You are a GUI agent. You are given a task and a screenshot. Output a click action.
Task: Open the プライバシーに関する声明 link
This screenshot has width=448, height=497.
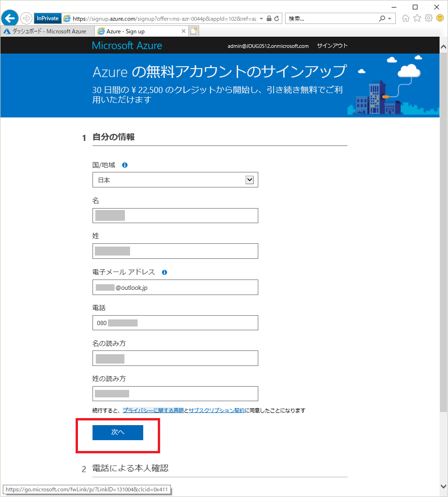click(x=153, y=411)
